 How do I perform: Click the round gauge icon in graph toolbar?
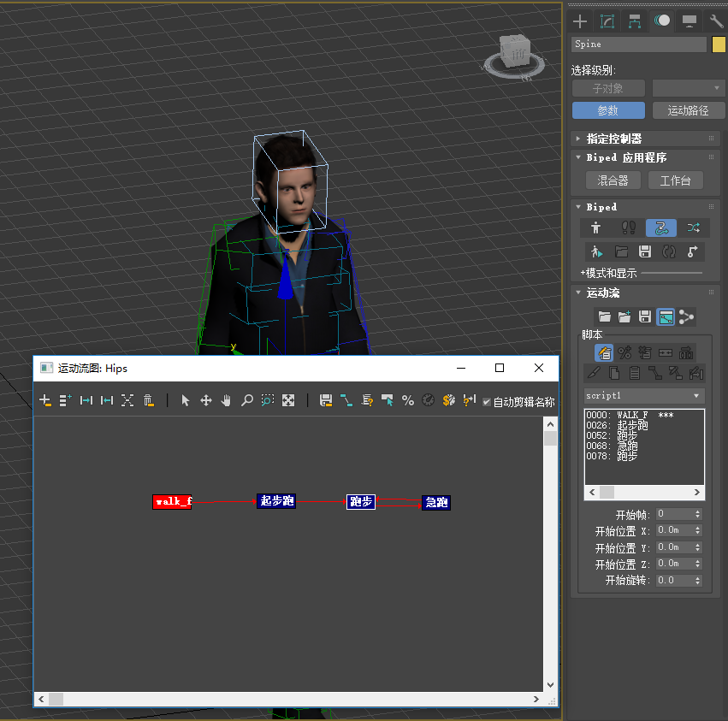428,400
